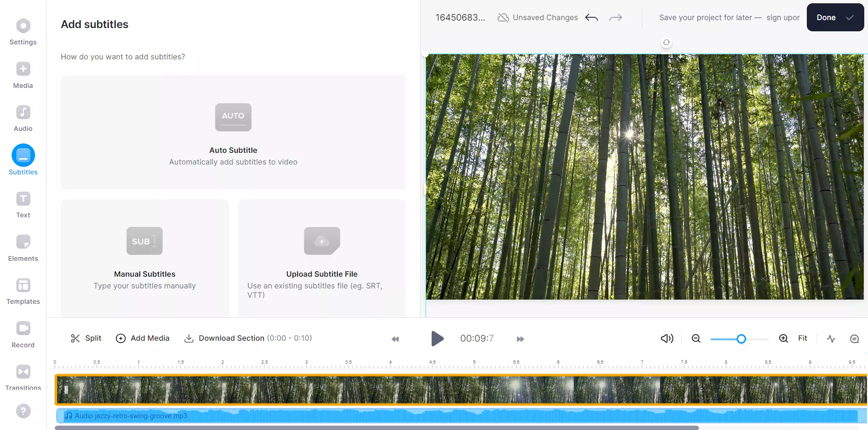868x430 pixels.
Task: Click the sign up link
Action: tap(783, 18)
